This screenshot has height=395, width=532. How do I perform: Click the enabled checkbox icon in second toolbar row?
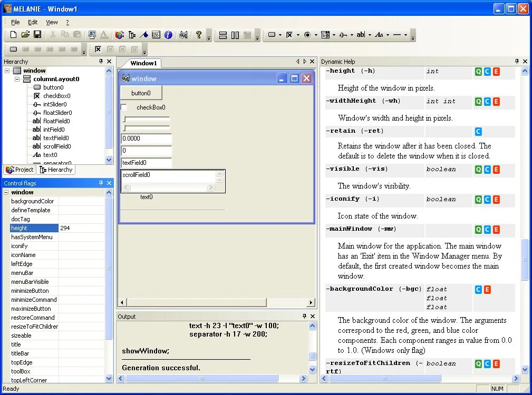coord(98,50)
